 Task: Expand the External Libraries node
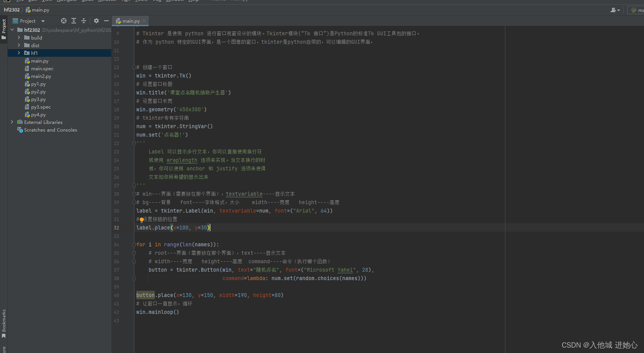pyautogui.click(x=12, y=122)
